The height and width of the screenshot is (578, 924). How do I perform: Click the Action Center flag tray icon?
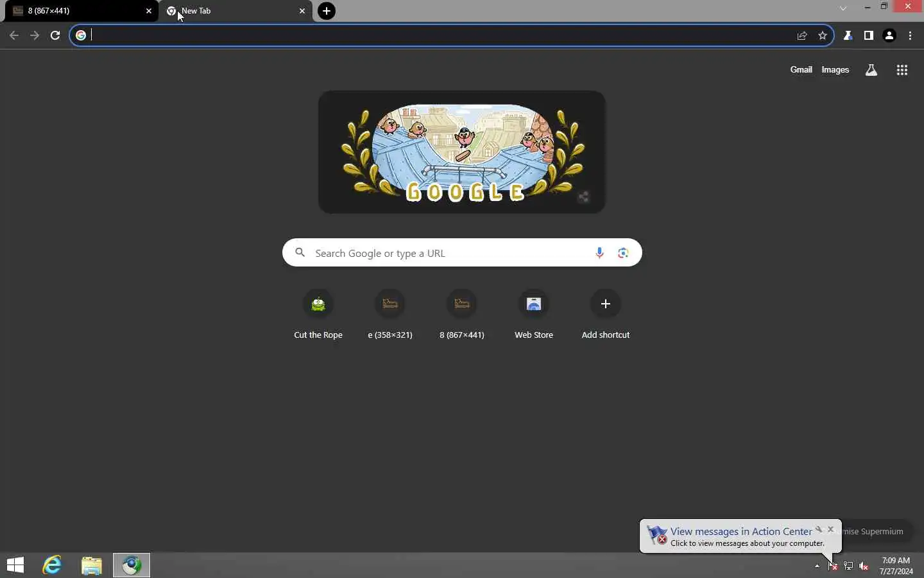click(x=833, y=566)
